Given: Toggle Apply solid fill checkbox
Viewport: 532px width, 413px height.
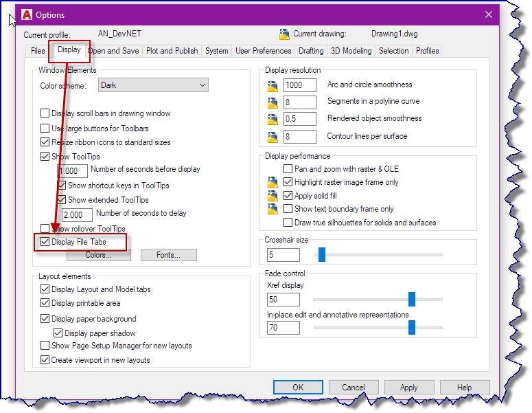Looking at the screenshot, I should pos(288,196).
